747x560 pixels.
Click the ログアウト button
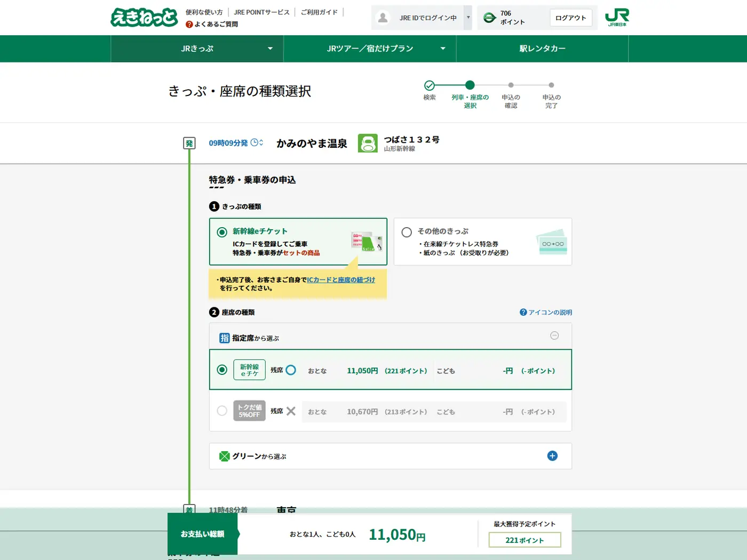(571, 17)
